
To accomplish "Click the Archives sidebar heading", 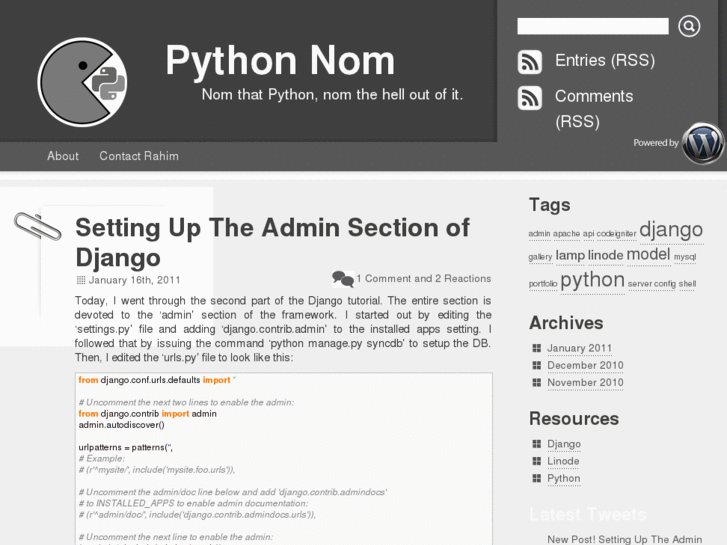I will [x=566, y=323].
